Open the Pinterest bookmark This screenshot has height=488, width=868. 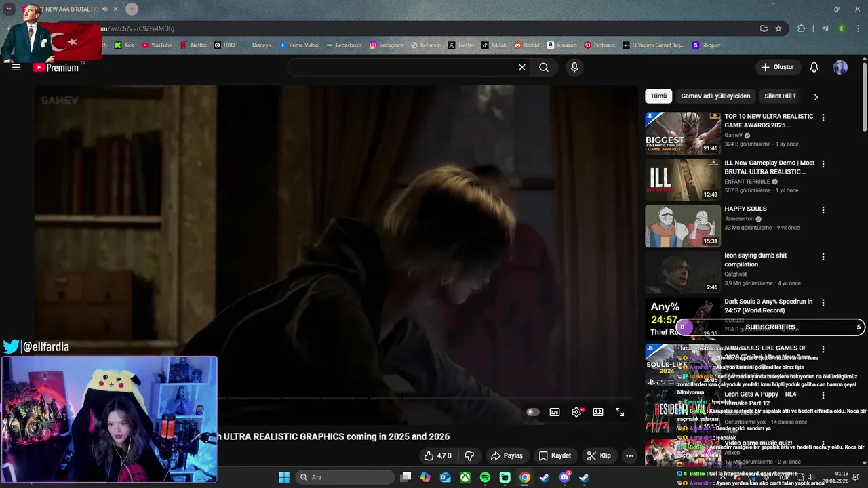pos(599,45)
